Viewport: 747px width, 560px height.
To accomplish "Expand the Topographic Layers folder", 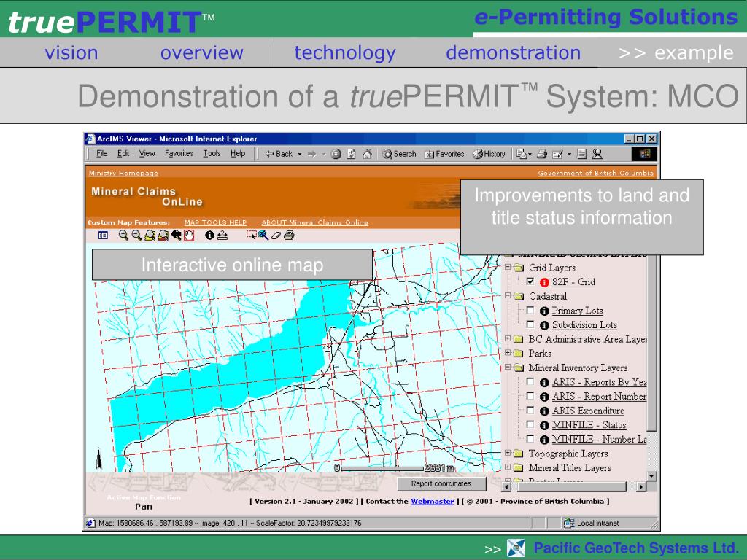I will (x=508, y=453).
